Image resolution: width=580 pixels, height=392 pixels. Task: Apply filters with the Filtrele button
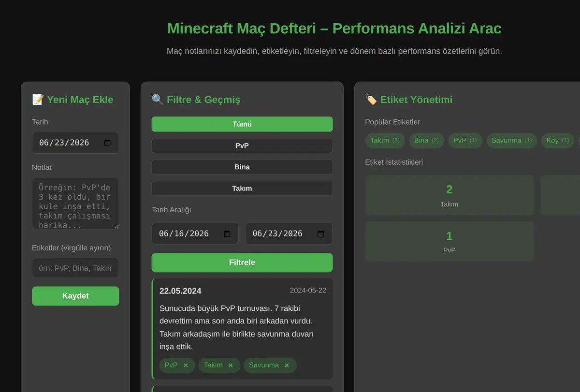(242, 262)
